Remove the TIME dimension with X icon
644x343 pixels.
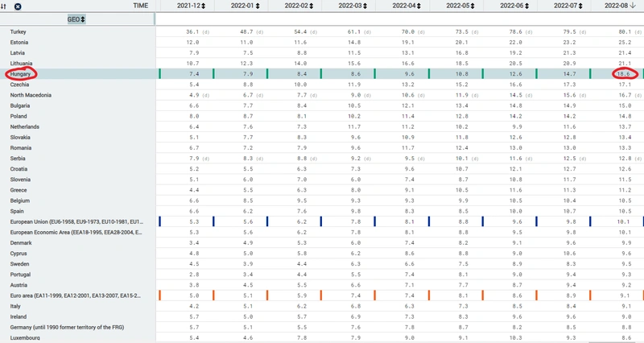18,6
